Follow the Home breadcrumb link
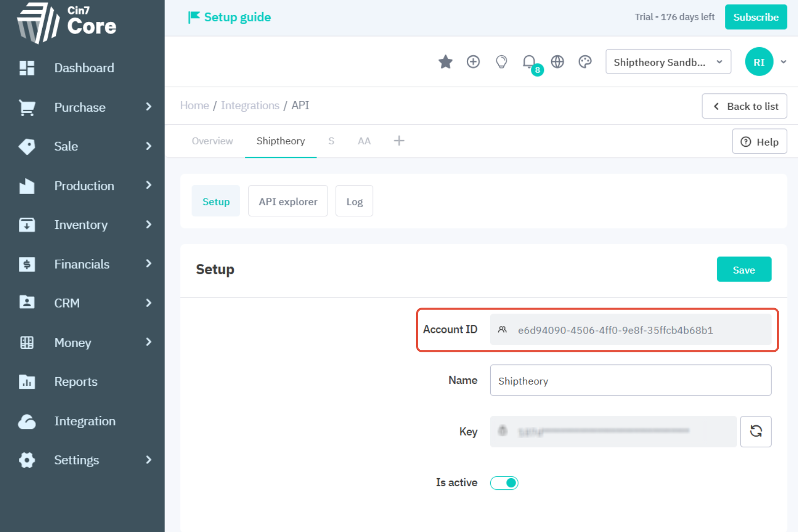 [195, 106]
